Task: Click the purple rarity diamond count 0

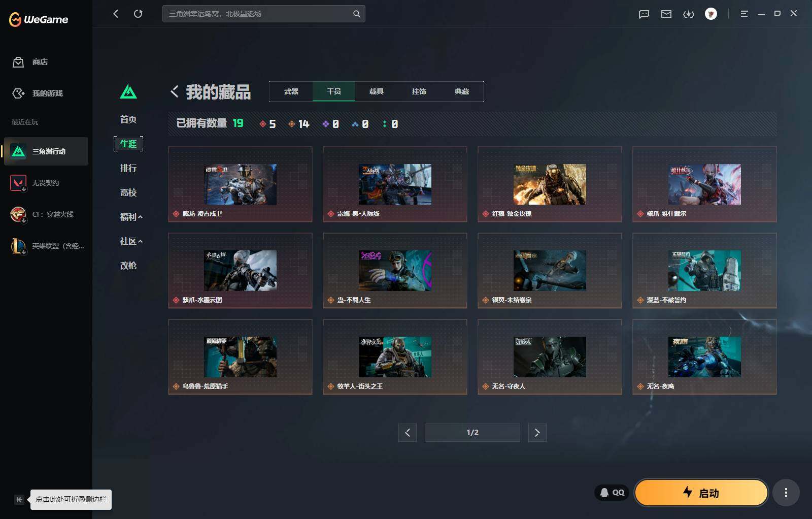Action: pos(330,124)
